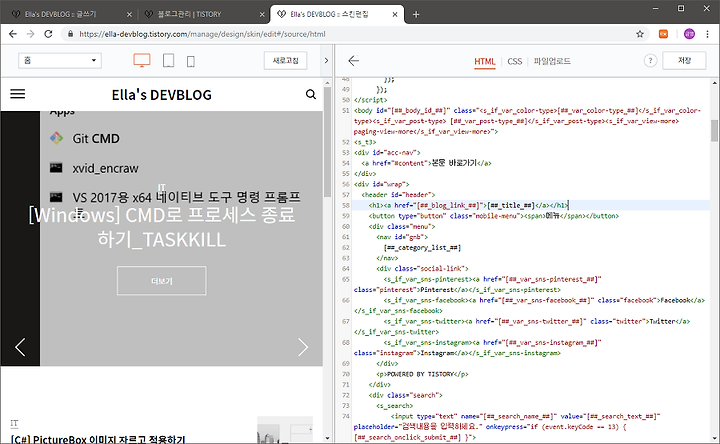Click preview pane vertical scrollbar thumb

(327, 141)
